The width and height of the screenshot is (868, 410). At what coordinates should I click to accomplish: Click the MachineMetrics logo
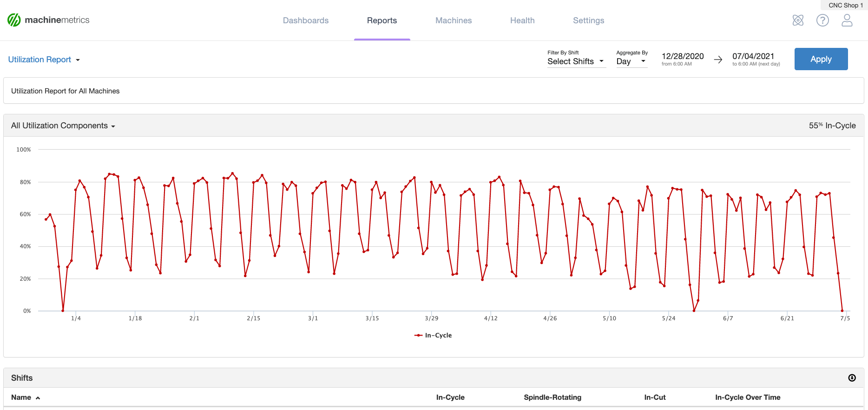[x=48, y=20]
